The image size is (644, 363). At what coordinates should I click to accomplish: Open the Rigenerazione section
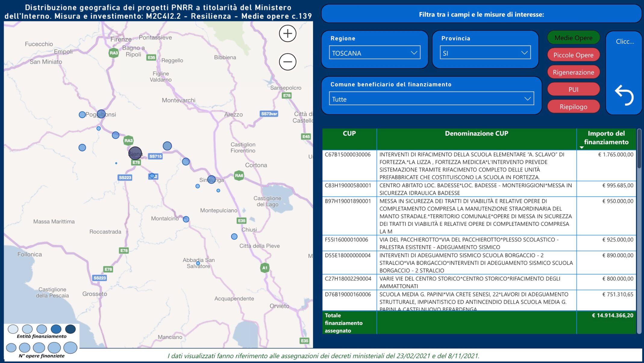[574, 72]
